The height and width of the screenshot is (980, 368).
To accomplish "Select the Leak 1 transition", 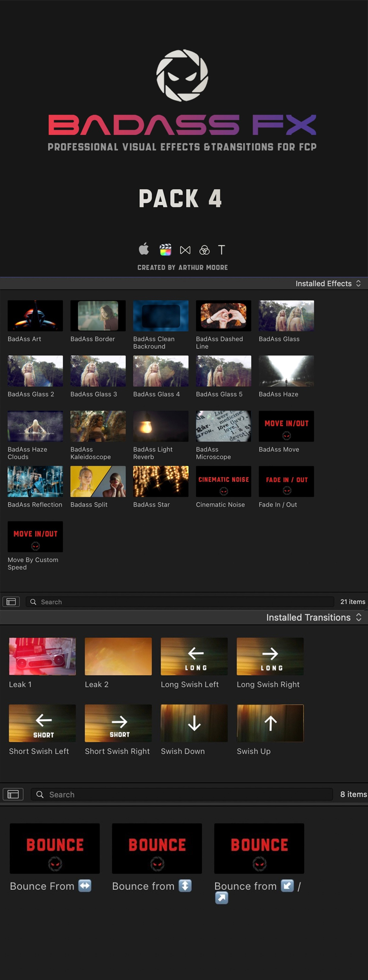I will click(x=42, y=657).
